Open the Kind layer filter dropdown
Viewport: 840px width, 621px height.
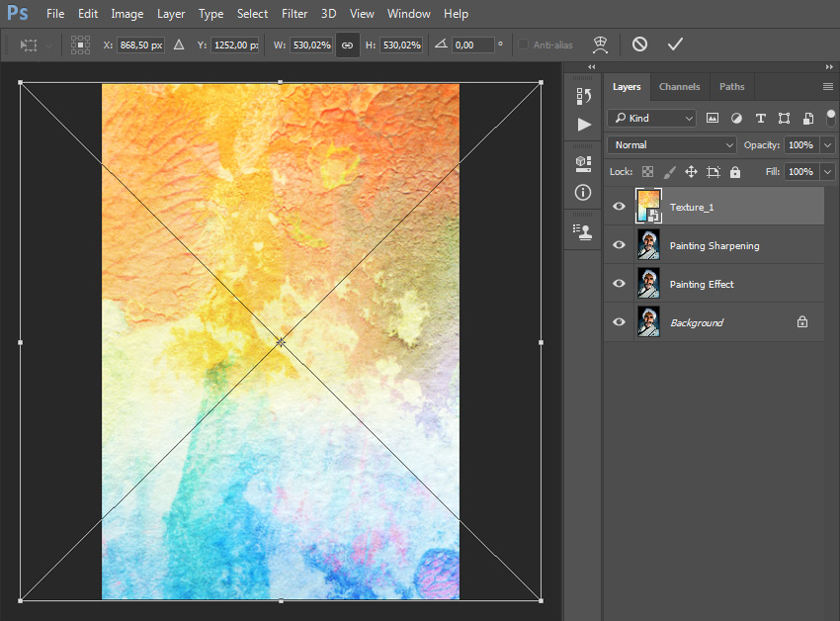[652, 118]
